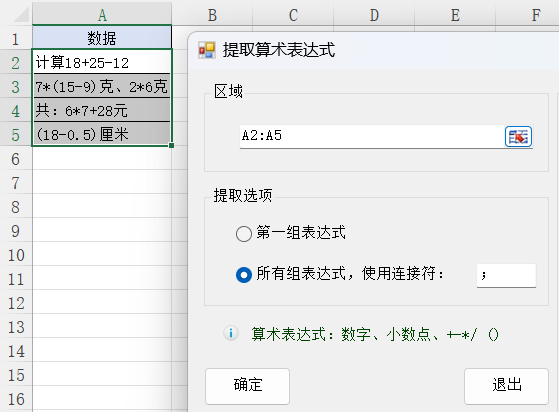Viewport: 559px width, 412px height.
Task: Click cell containing 共: 6*7+28元
Action: click(x=102, y=110)
